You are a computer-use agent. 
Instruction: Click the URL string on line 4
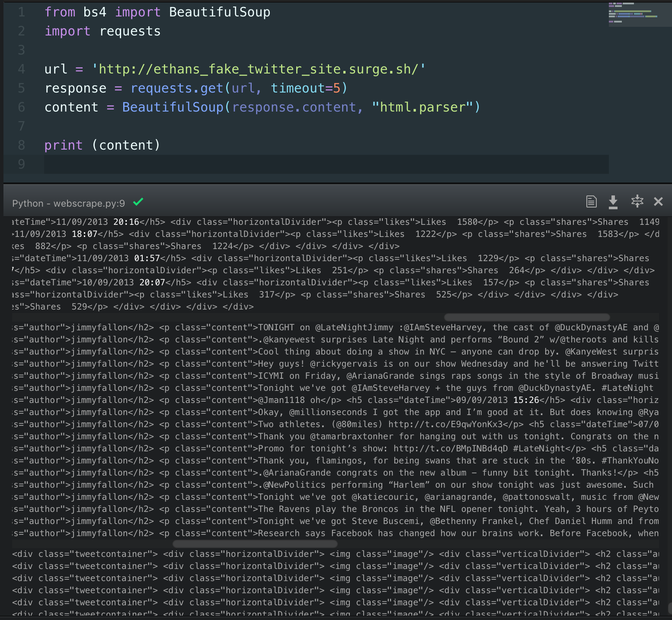tap(258, 69)
